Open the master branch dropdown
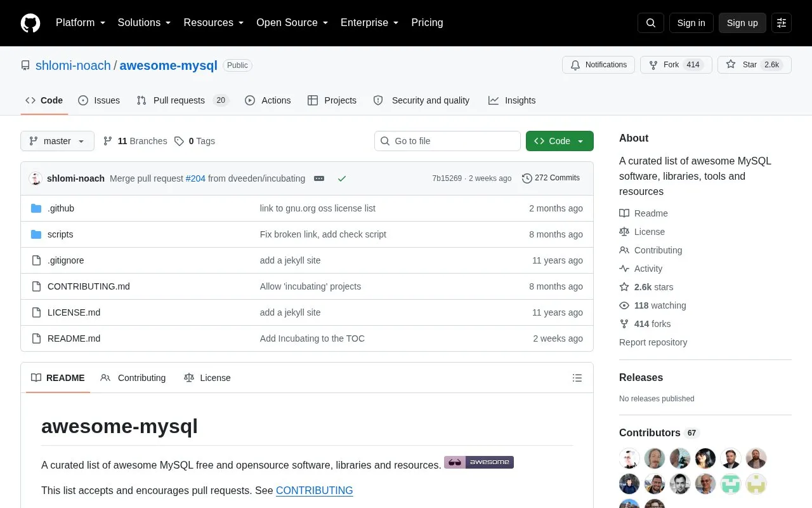Image resolution: width=812 pixels, height=508 pixels. 57,141
